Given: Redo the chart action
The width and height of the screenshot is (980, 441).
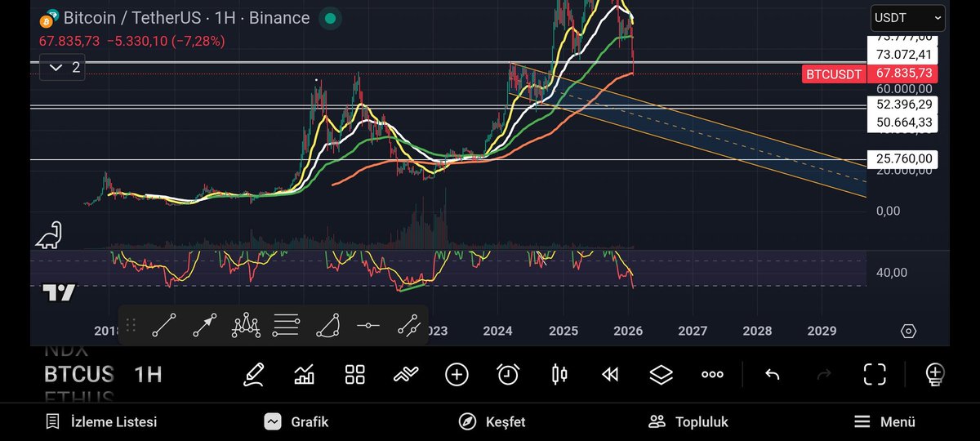Looking at the screenshot, I should [x=823, y=375].
